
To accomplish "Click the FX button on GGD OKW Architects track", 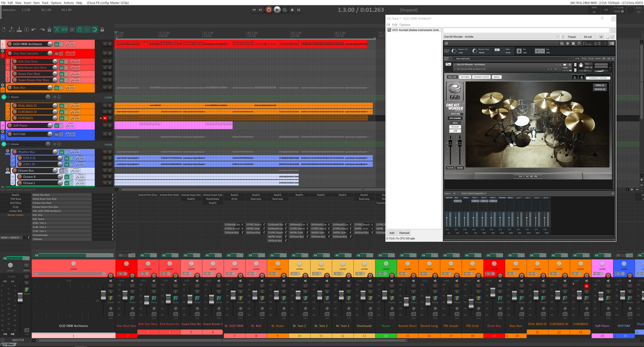I will (x=57, y=44).
